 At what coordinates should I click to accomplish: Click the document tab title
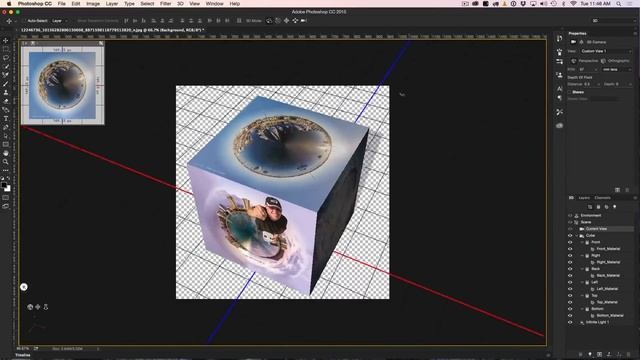coord(112,30)
